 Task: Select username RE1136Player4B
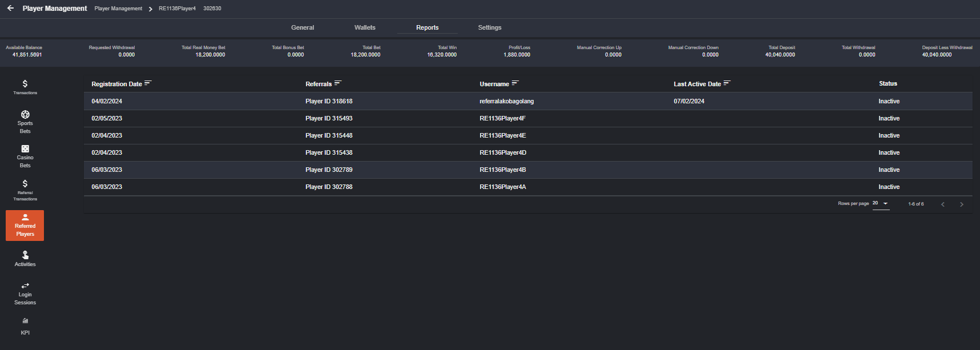[x=503, y=170]
